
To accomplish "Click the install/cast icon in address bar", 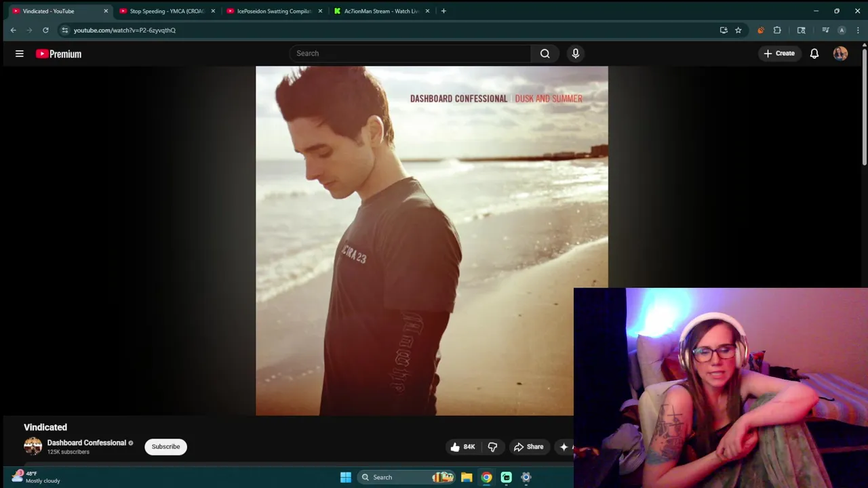I will point(724,30).
